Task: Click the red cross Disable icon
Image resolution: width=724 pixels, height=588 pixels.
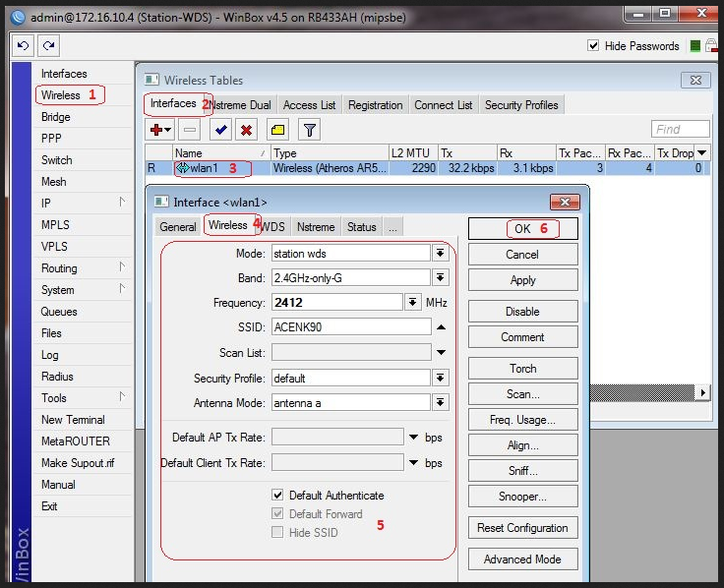Action: click(246, 130)
